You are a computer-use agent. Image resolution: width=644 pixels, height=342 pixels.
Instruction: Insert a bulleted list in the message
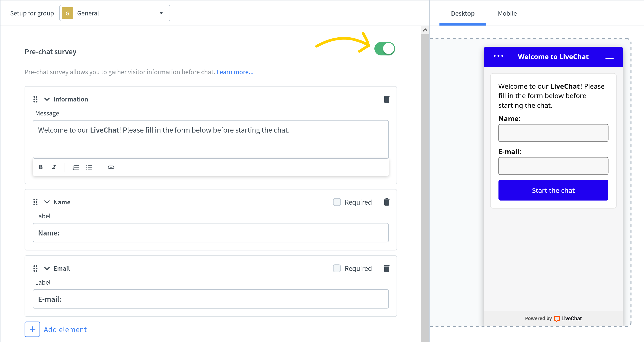pyautogui.click(x=89, y=167)
